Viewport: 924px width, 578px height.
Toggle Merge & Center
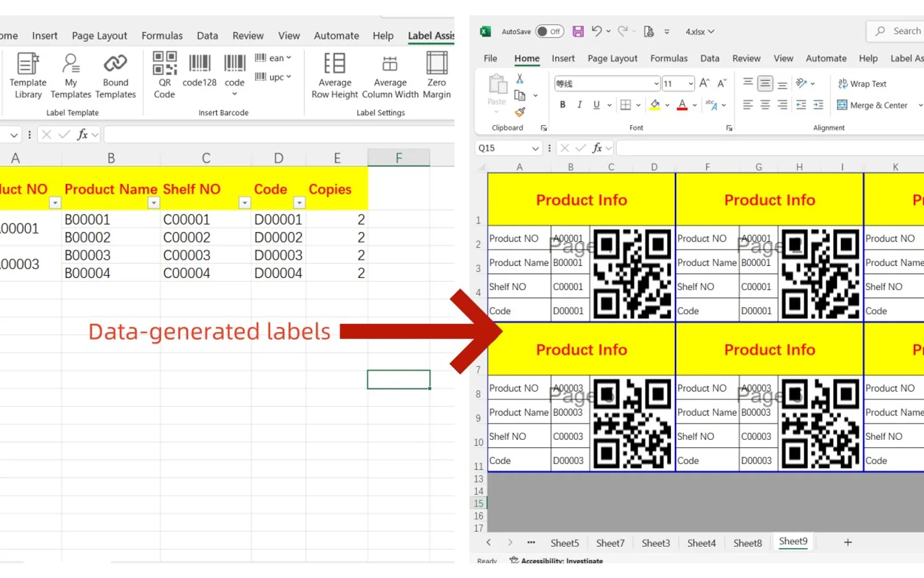(872, 105)
